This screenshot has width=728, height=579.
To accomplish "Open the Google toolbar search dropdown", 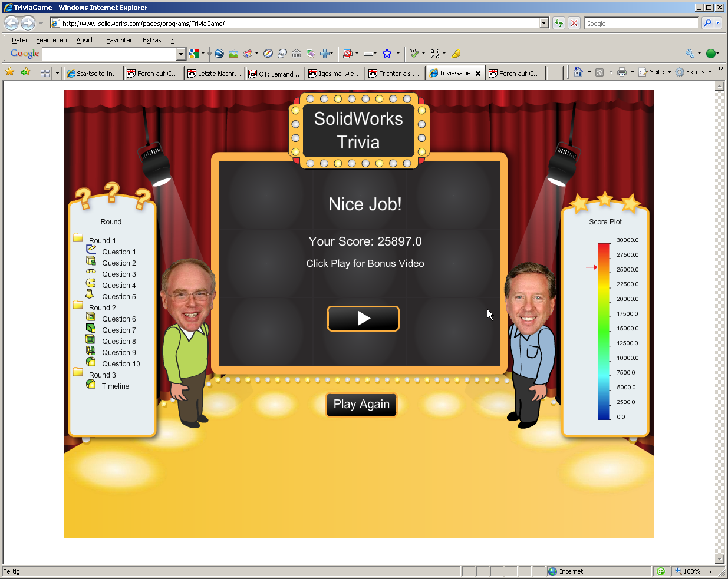I will coord(182,54).
